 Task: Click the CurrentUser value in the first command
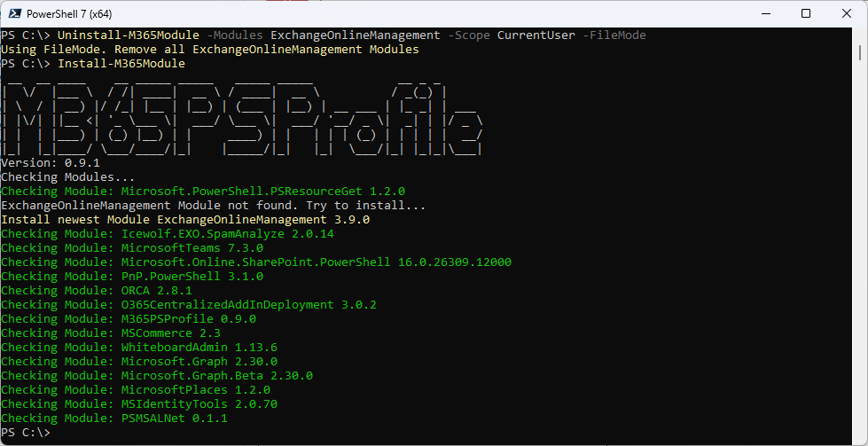536,35
